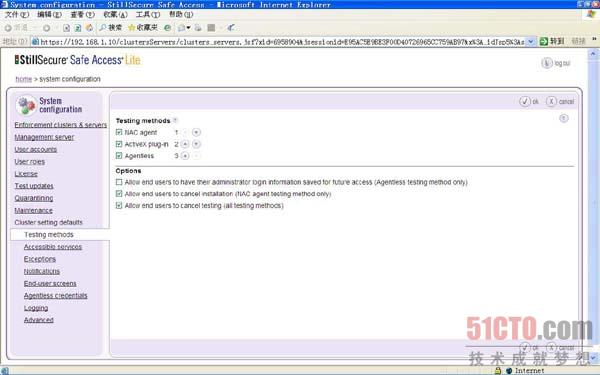The height and width of the screenshot is (375, 600).
Task: Click the top cancel button
Action: 560,101
